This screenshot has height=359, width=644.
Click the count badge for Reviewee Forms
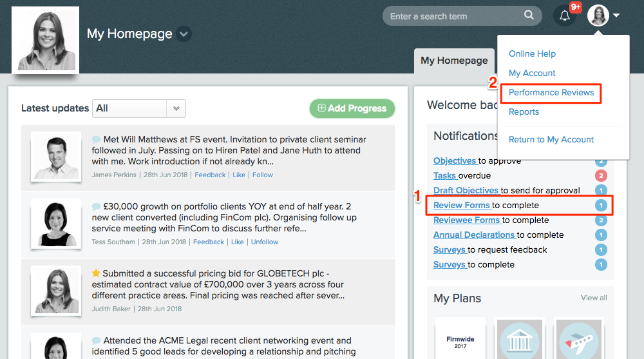(601, 220)
